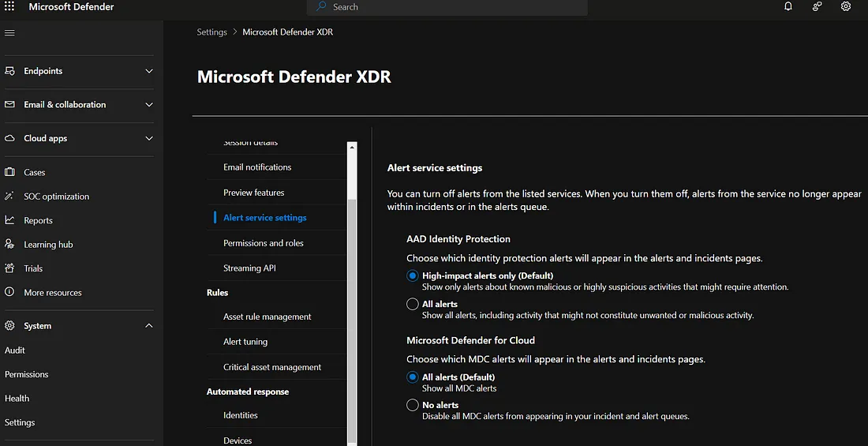The width and height of the screenshot is (868, 446).
Task: Open the top bar settings gear icon
Action: click(x=846, y=6)
